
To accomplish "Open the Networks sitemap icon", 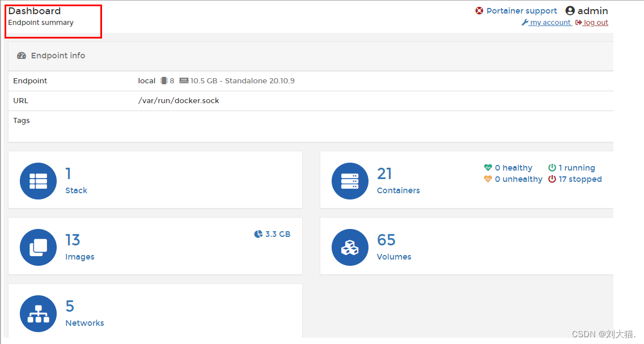I will [38, 313].
